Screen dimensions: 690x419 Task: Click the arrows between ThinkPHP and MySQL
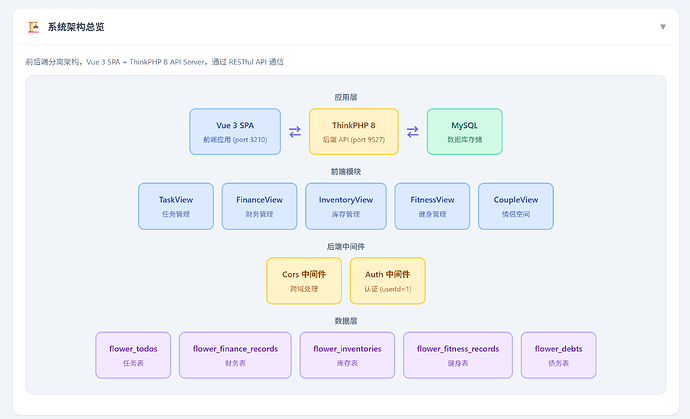(x=413, y=132)
